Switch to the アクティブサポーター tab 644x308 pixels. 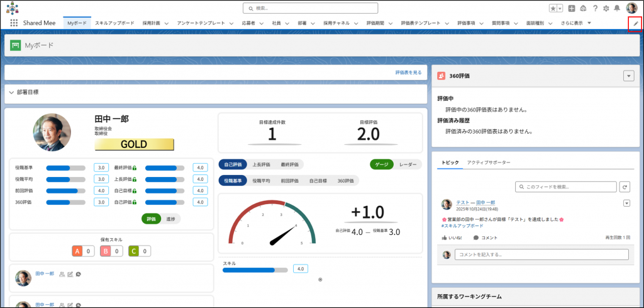tap(488, 163)
